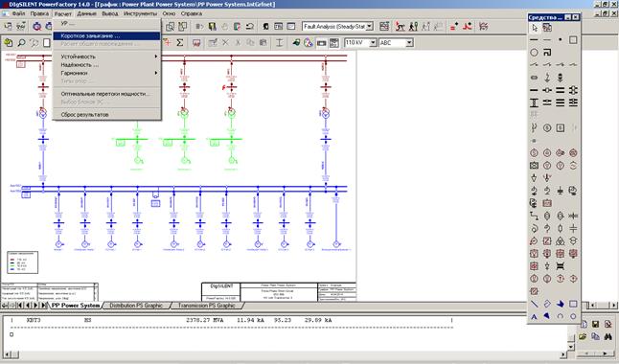This screenshot has width=619, height=364.
Task: Expand the Гармоники submenu
Action: click(x=107, y=73)
